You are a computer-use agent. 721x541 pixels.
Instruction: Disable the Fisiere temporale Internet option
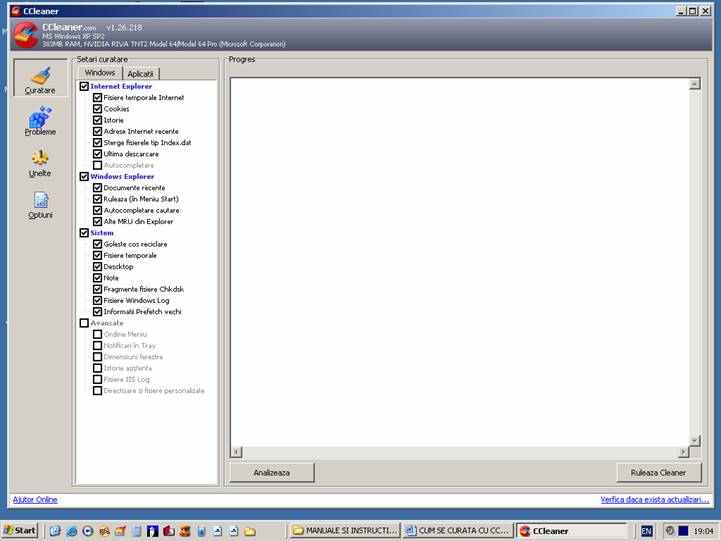pos(98,98)
